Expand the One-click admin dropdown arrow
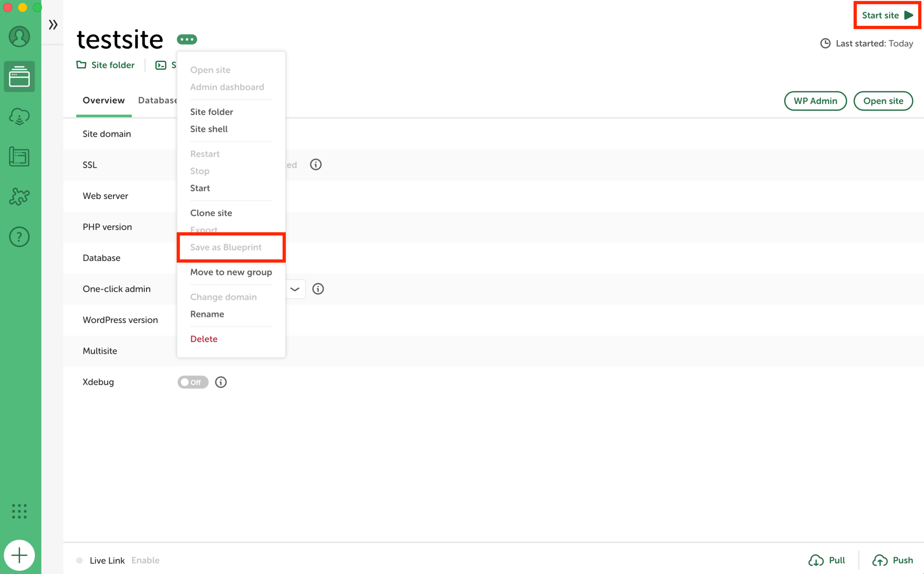This screenshot has width=924, height=574. [295, 289]
